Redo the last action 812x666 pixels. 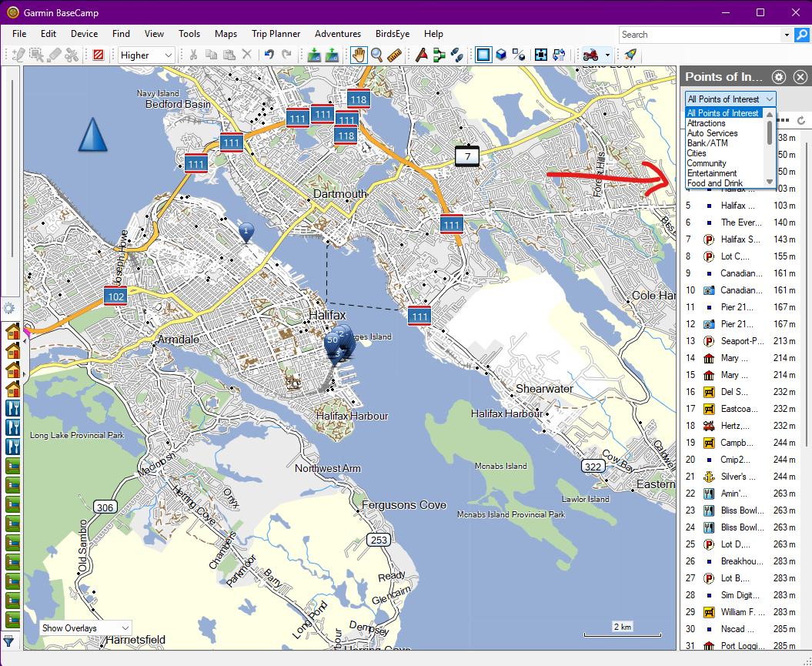(x=286, y=55)
